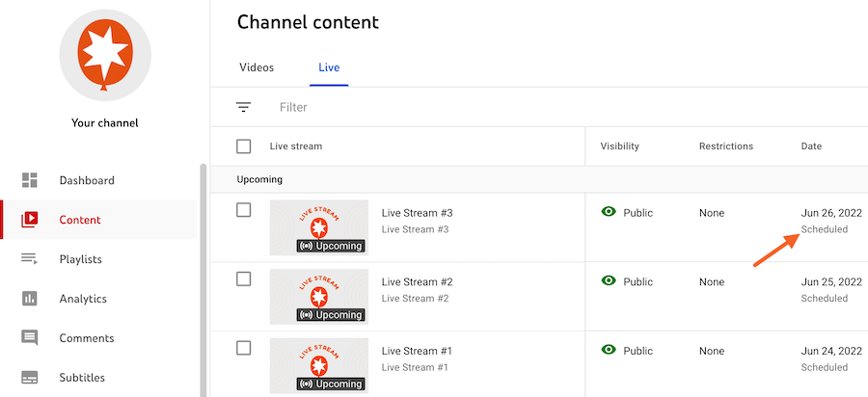Viewport: 868px width, 397px height.
Task: Click the Subtitles icon in sidebar
Action: coord(29,378)
